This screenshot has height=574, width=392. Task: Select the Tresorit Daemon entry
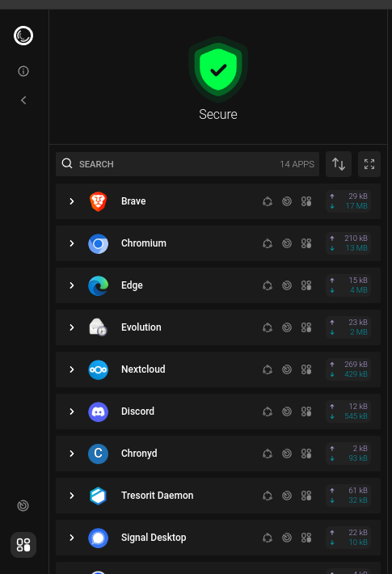tap(218, 496)
